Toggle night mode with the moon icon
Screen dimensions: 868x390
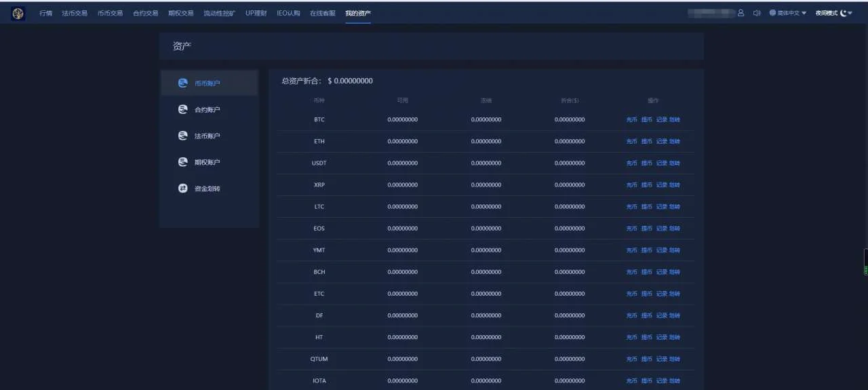[x=843, y=13]
